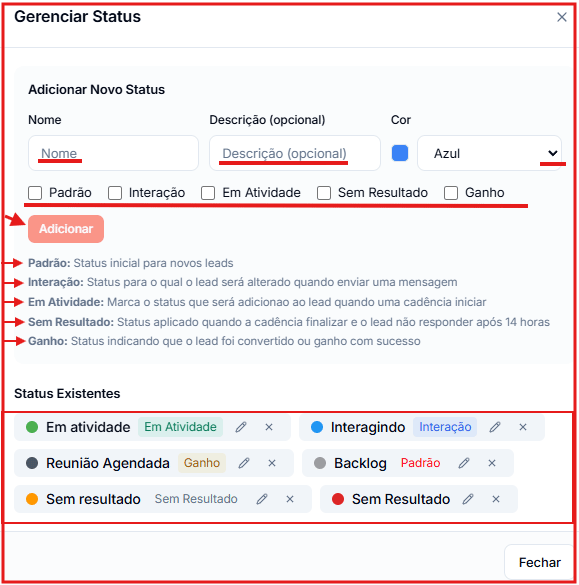Toggle the Sem Resultado checkbox
The image size is (579, 585).
pyautogui.click(x=324, y=193)
